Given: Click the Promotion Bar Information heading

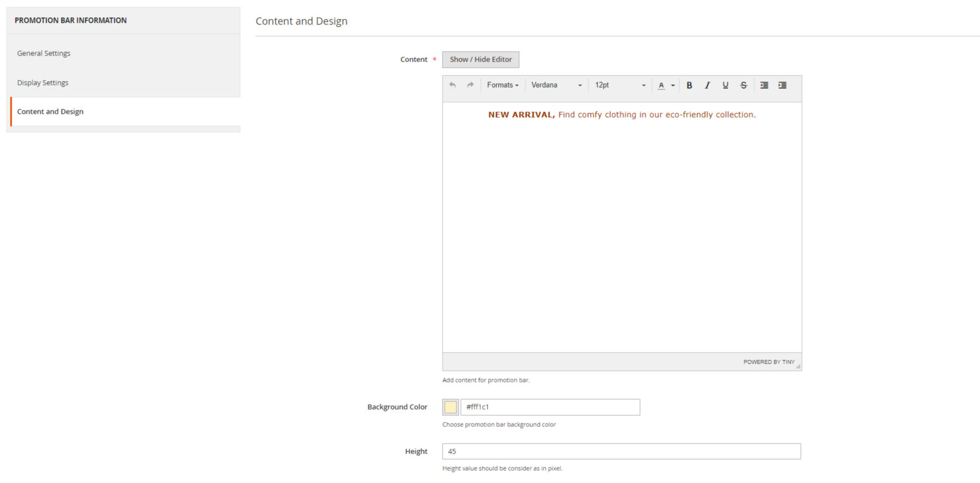Looking at the screenshot, I should pos(71,21).
